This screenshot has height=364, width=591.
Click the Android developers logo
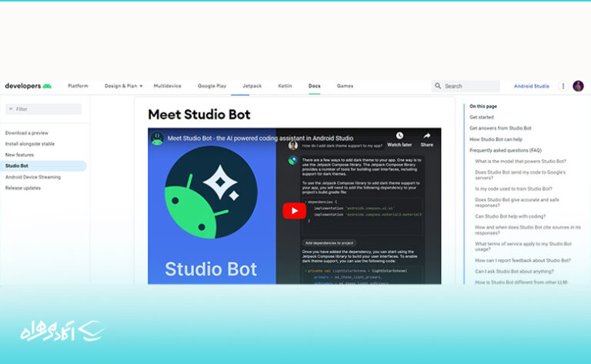coord(28,86)
